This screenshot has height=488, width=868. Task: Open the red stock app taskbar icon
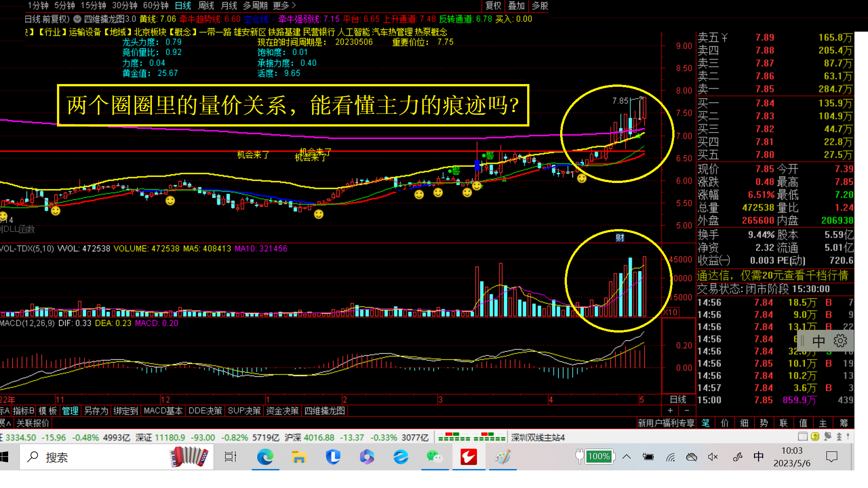[469, 457]
